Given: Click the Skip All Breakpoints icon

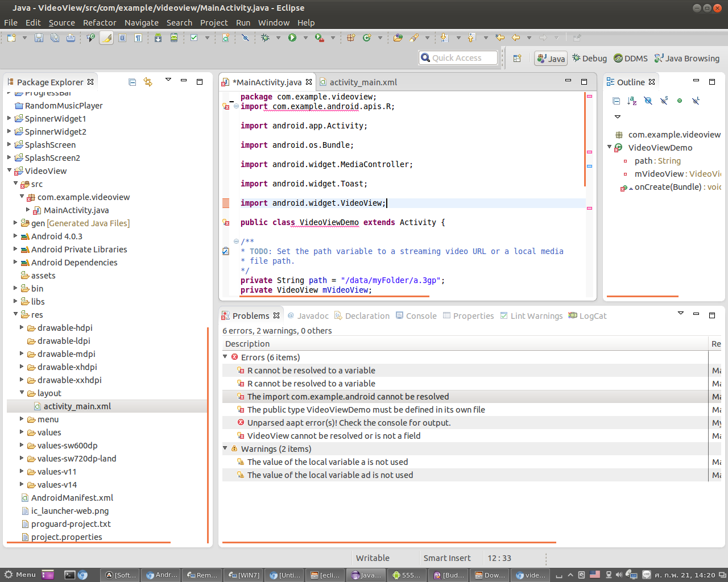Looking at the screenshot, I should click(x=245, y=38).
